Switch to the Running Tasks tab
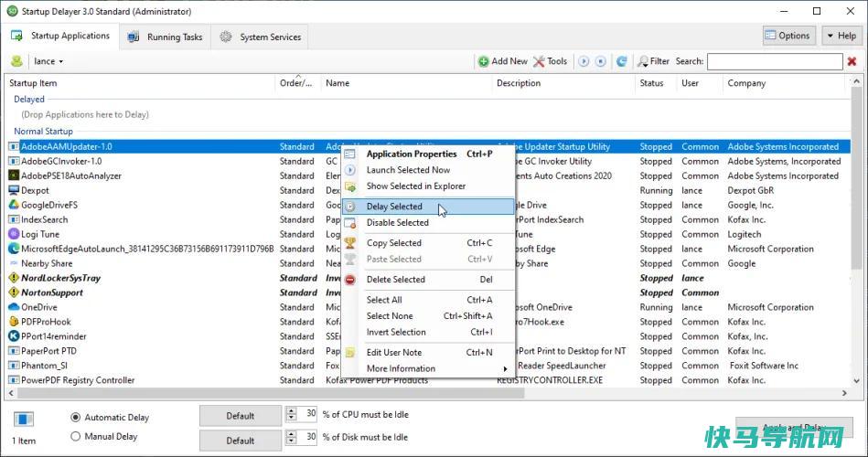The height and width of the screenshot is (457, 868). 165,37
